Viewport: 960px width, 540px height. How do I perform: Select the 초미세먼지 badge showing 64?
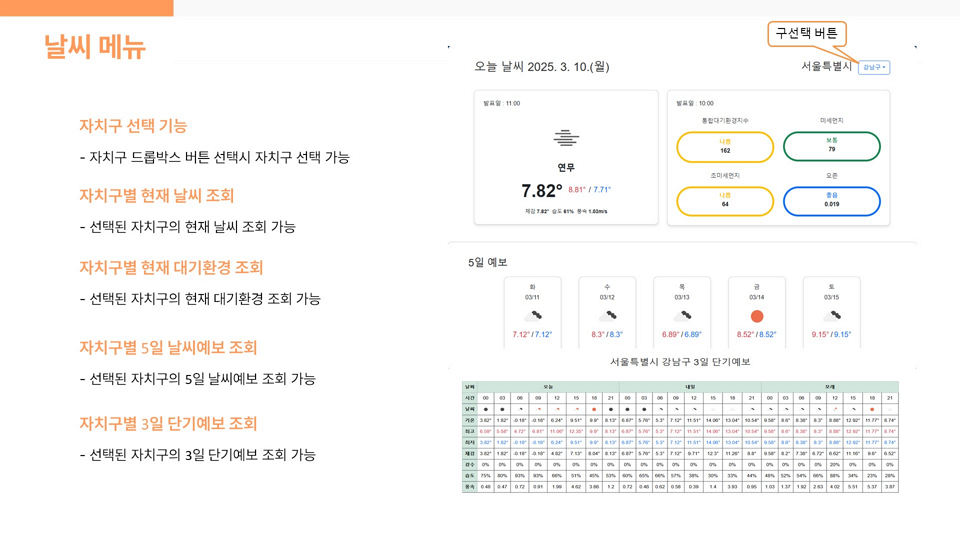[x=725, y=201]
